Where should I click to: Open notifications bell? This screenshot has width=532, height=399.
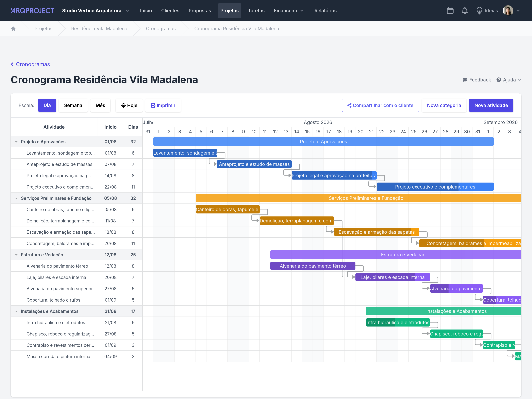click(x=465, y=11)
